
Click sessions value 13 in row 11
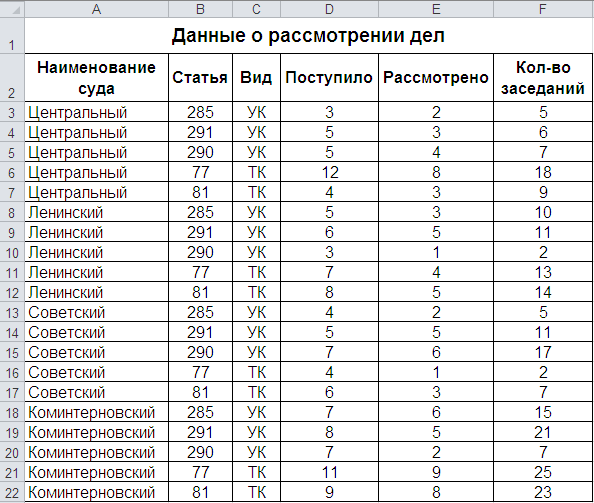click(x=543, y=272)
